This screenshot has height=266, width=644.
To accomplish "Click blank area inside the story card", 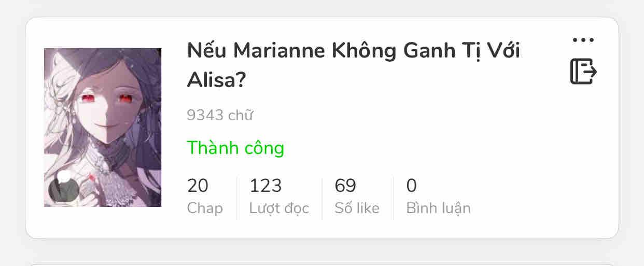I will (x=519, y=156).
